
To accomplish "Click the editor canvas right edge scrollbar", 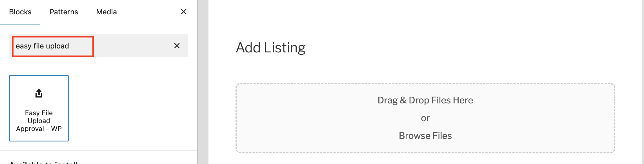I will (x=643, y=85).
